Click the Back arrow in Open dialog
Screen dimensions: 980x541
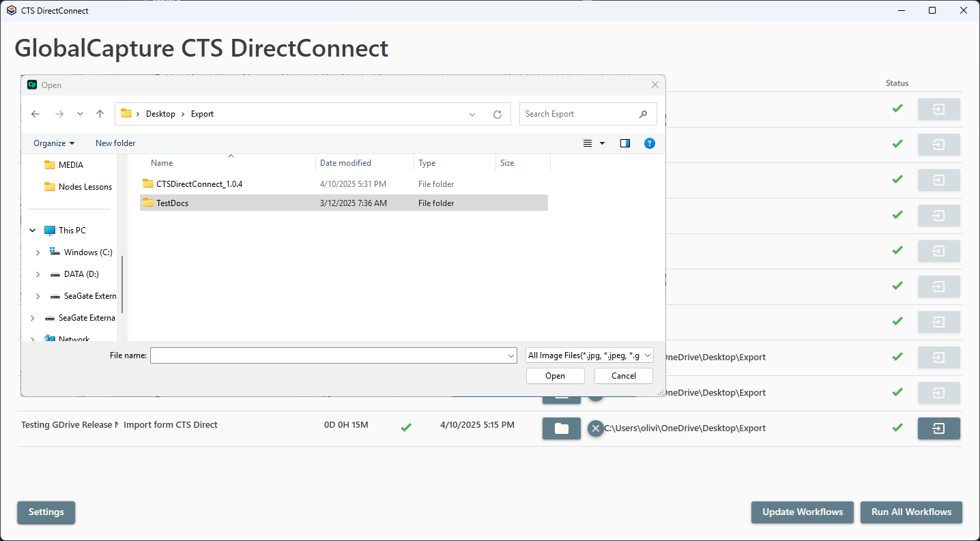coord(35,114)
